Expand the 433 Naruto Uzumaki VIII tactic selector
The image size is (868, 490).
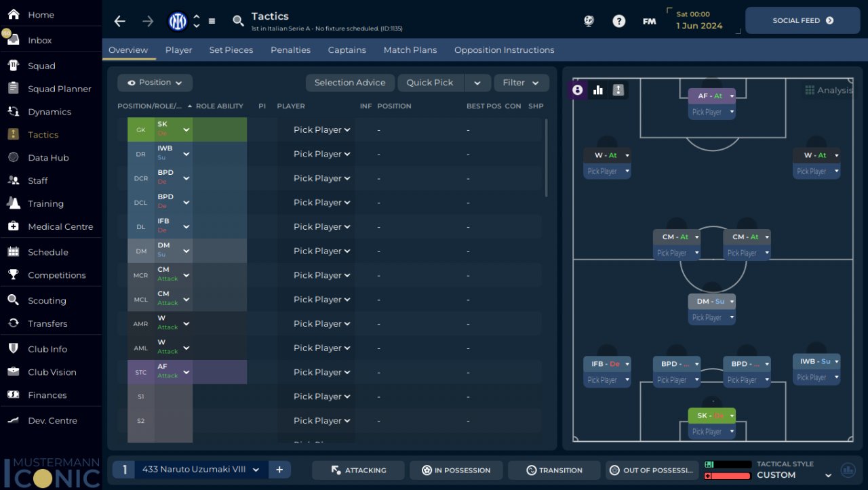tap(199, 470)
